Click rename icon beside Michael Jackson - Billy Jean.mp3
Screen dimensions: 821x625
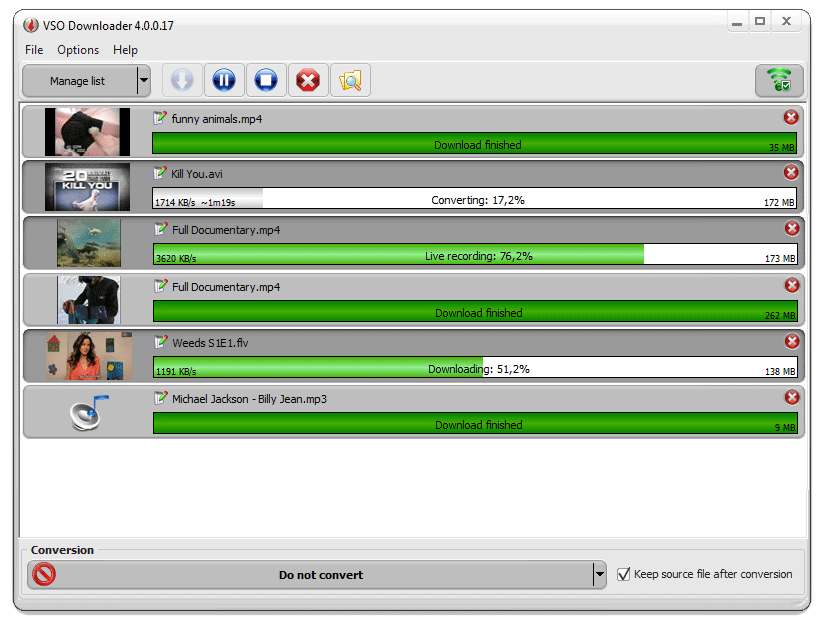(161, 398)
